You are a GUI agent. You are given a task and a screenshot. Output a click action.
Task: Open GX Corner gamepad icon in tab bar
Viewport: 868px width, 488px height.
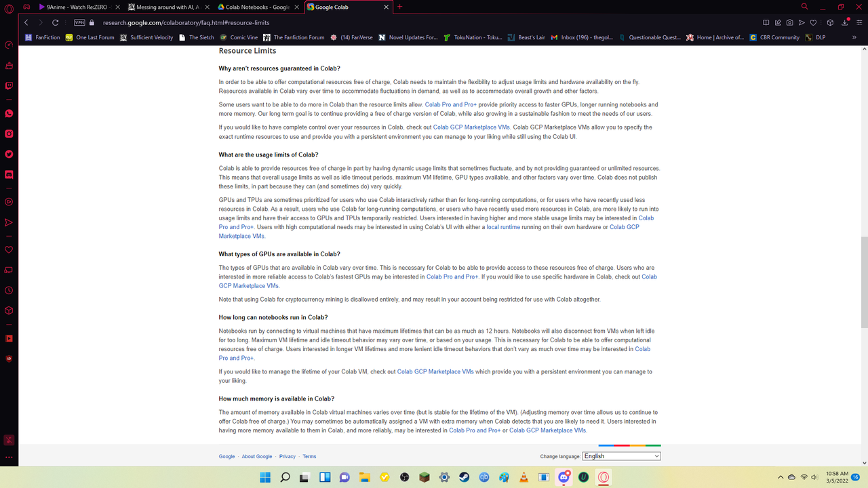tap(27, 7)
